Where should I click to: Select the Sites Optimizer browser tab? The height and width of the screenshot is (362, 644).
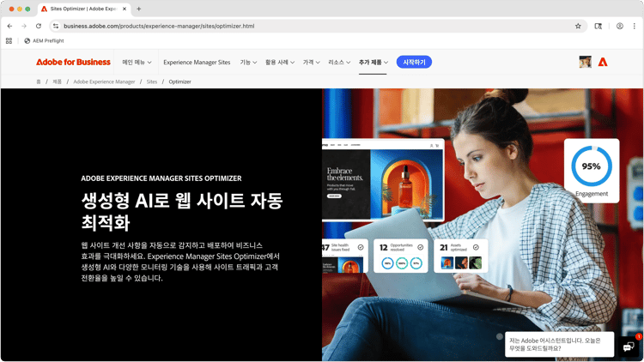click(84, 9)
